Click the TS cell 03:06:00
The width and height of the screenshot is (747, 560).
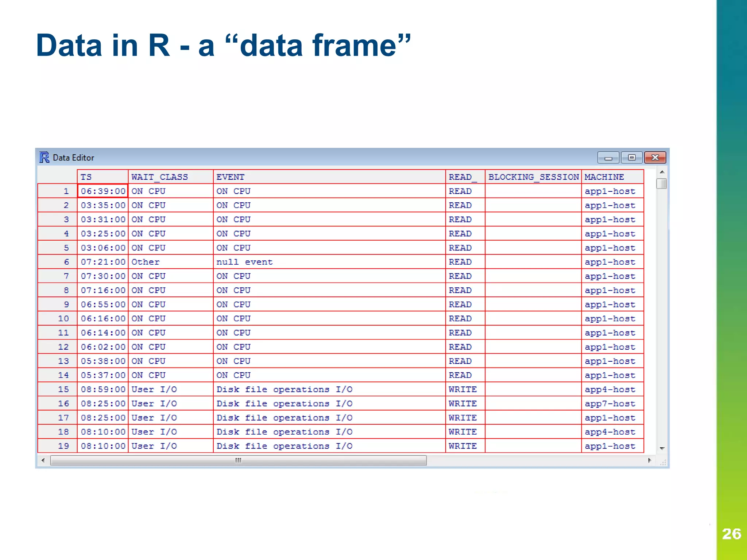pos(102,248)
